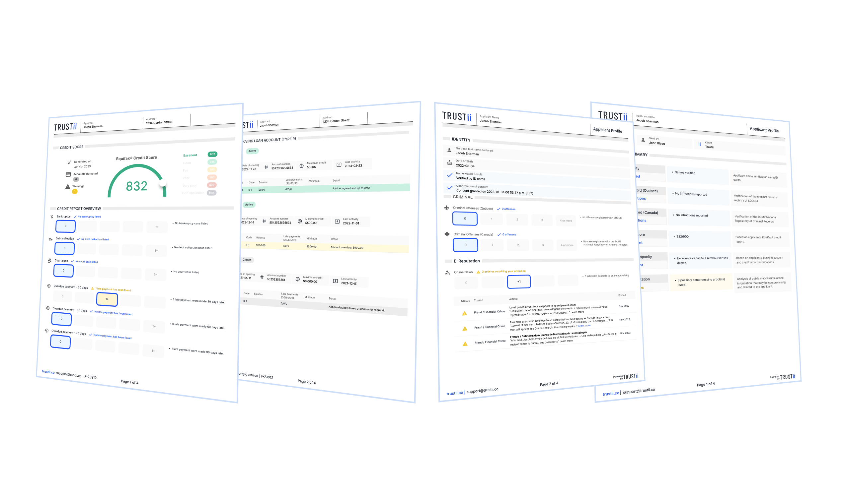Open the Learn more link in the Gatineau fraud article
Screen dimensions: 843x504
tap(584, 326)
